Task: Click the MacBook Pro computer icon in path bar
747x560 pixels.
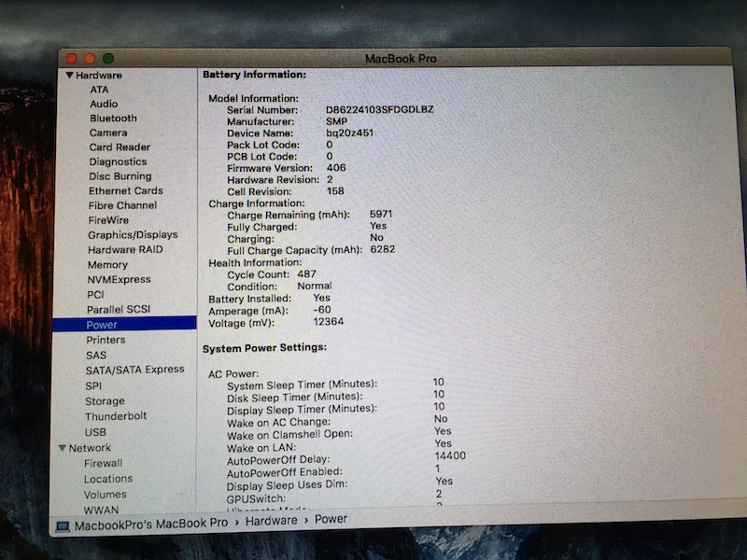Action: (63, 526)
